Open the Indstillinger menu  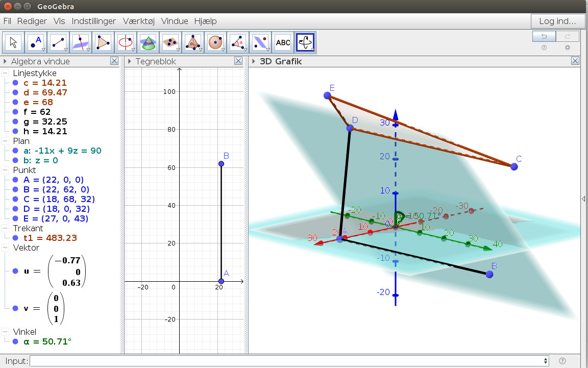click(94, 21)
